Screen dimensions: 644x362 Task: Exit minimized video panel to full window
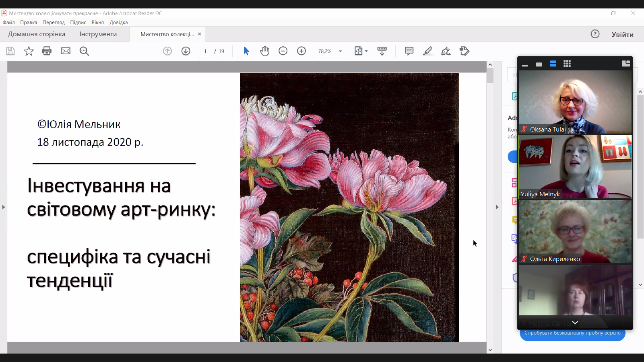click(625, 64)
